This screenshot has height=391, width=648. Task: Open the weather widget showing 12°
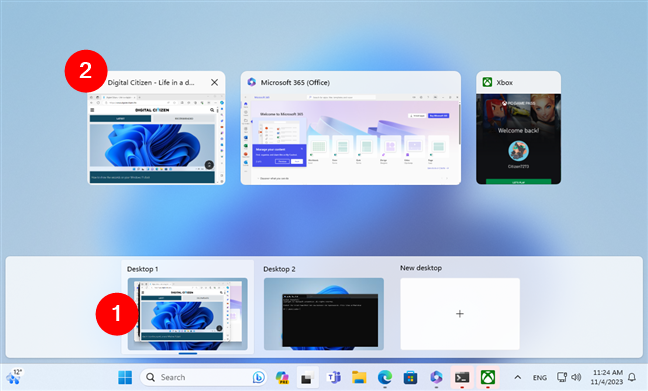coord(14,377)
